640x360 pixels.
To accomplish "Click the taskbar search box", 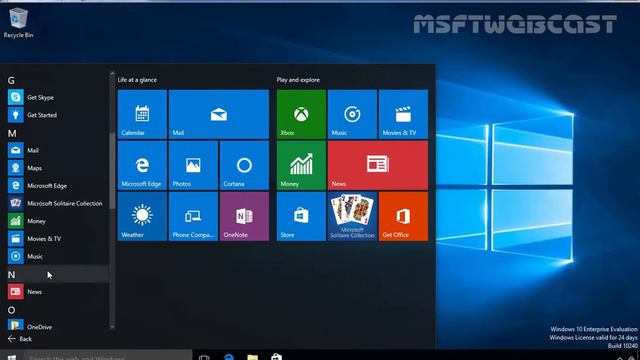I will click(108, 356).
